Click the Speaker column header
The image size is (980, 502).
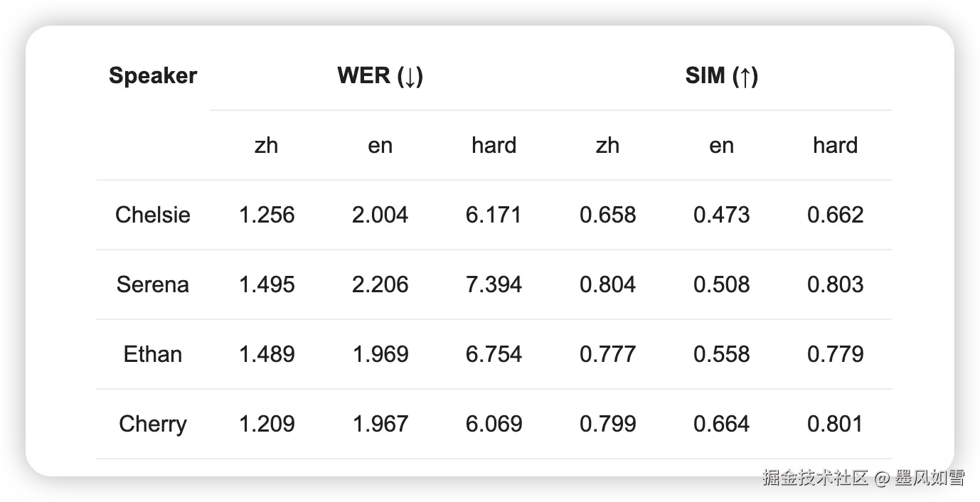pos(153,75)
